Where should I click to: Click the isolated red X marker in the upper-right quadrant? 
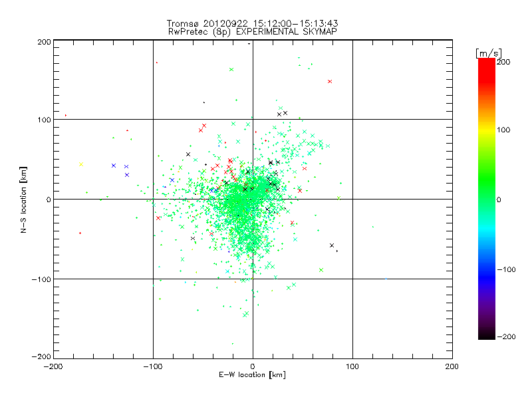click(330, 82)
